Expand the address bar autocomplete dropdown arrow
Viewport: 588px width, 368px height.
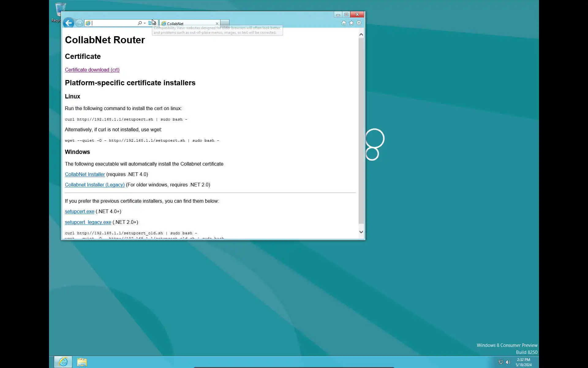pyautogui.click(x=145, y=23)
